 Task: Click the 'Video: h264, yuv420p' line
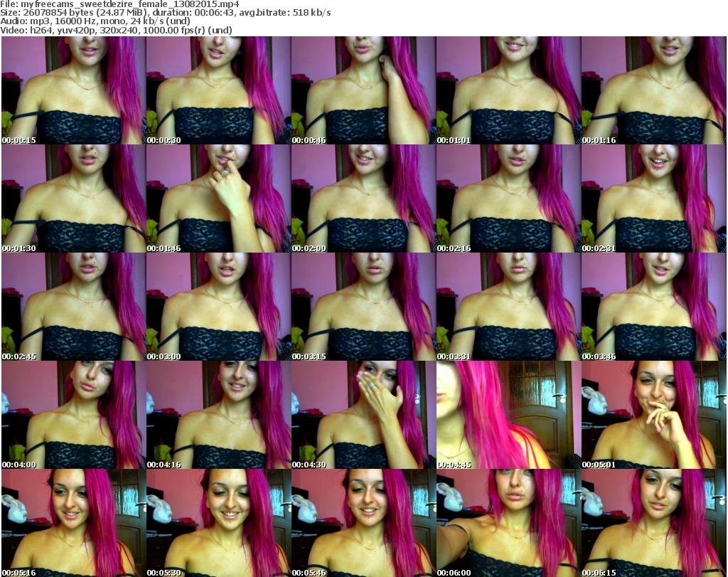coord(116,30)
